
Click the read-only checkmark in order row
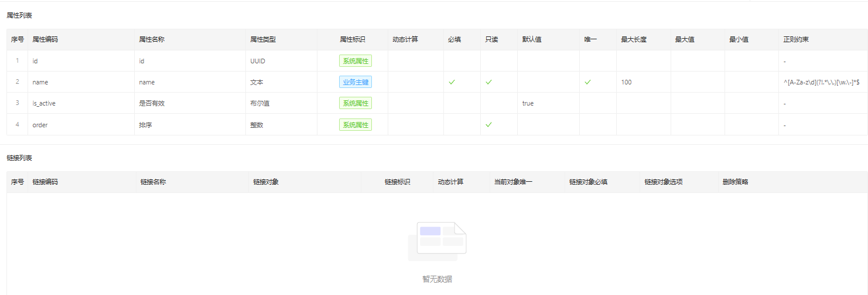tap(488, 124)
